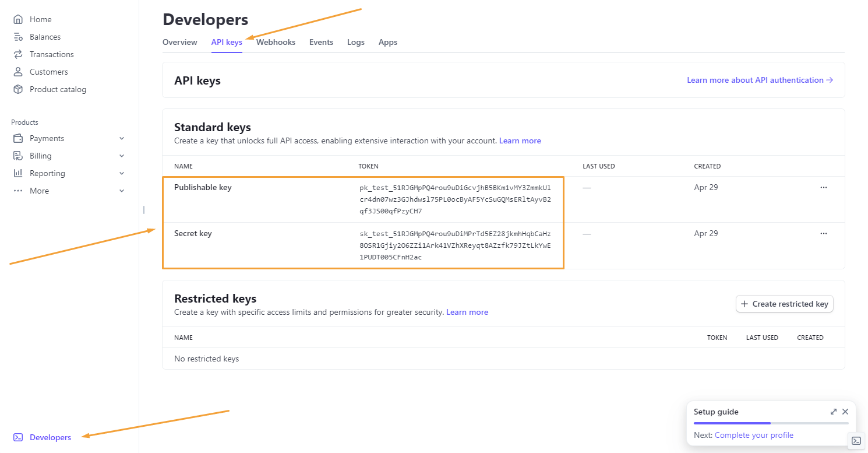This screenshot has width=868, height=453.
Task: Click Learn more under Restricted keys
Action: (x=467, y=312)
